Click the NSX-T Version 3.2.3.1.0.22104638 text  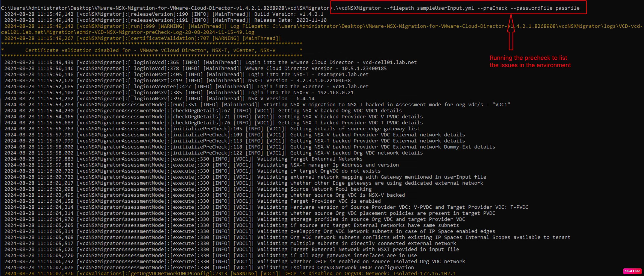299,80
